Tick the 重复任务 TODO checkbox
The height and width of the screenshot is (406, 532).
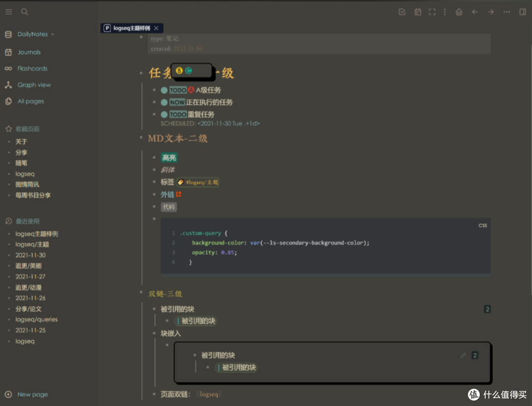[x=164, y=114]
